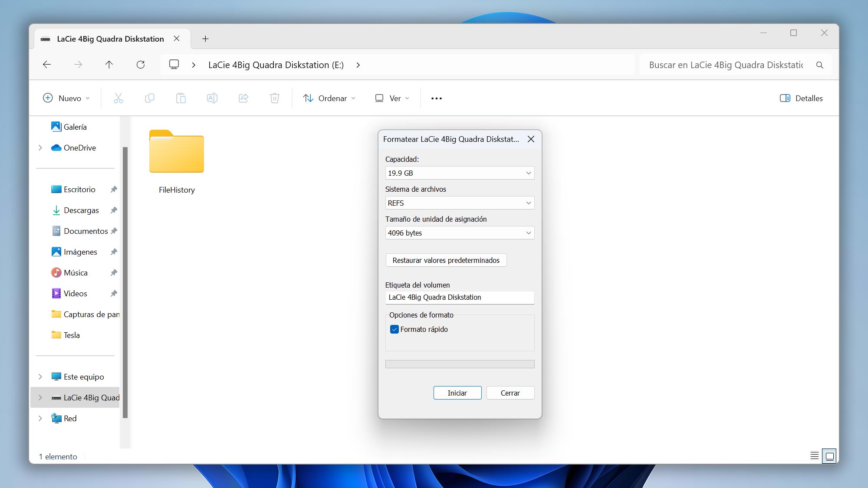
Task: Switch to large icons view in status bar
Action: tap(829, 456)
